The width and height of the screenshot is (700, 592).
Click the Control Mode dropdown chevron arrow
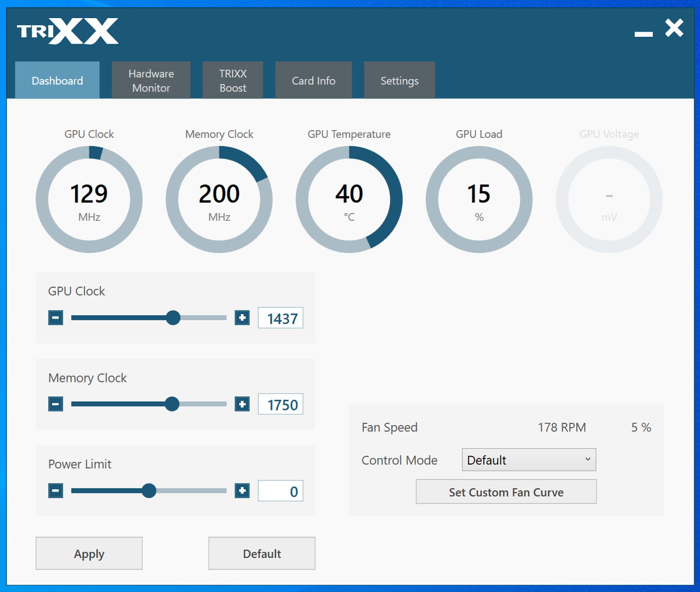(589, 459)
